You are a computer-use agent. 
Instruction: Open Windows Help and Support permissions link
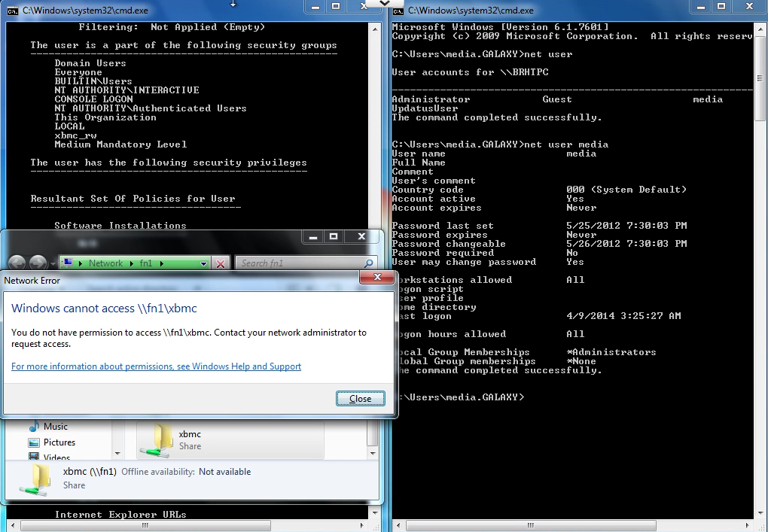tap(157, 366)
